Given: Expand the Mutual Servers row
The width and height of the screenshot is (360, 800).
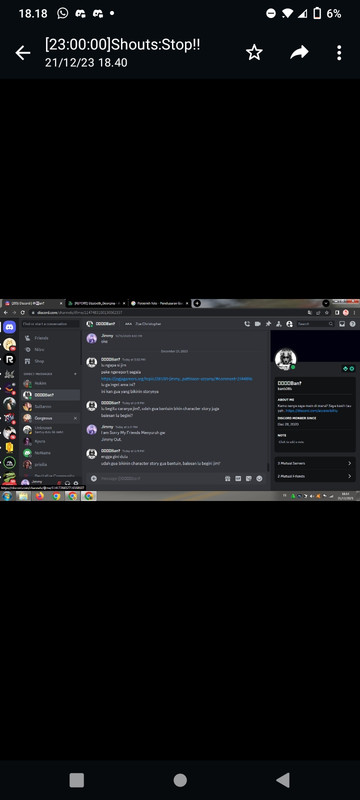Looking at the screenshot, I should (x=315, y=463).
